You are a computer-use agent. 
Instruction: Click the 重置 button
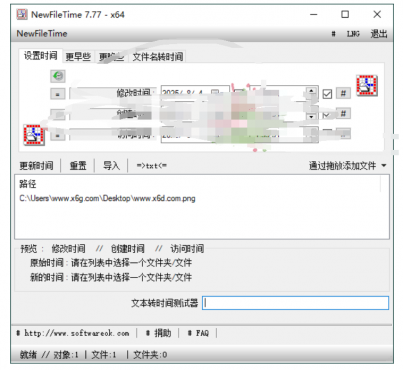pyautogui.click(x=78, y=166)
